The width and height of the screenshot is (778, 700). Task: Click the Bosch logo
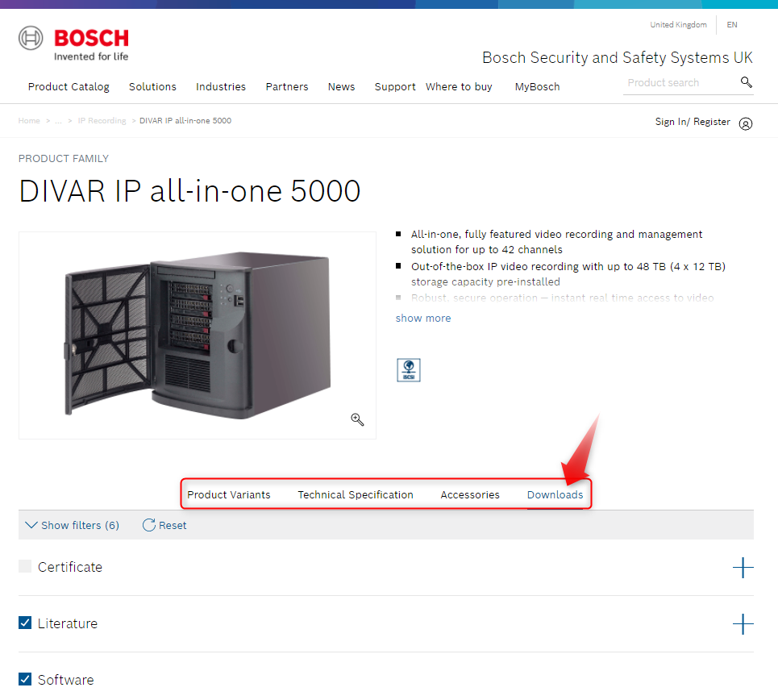[74, 44]
